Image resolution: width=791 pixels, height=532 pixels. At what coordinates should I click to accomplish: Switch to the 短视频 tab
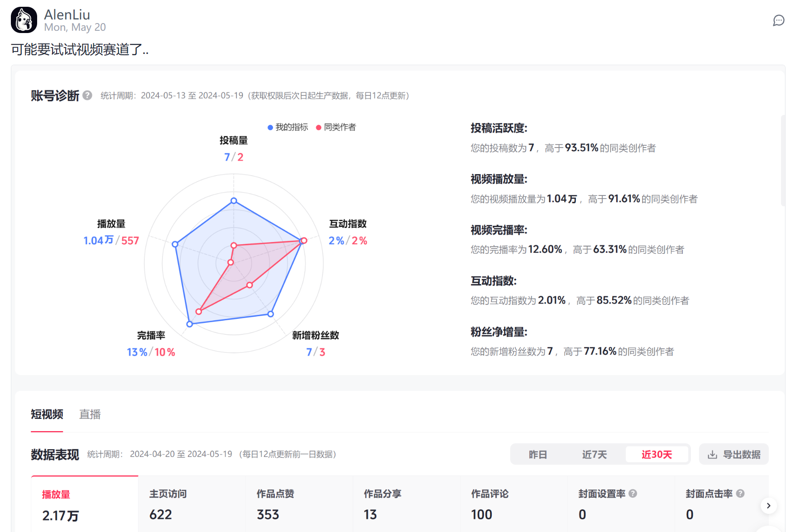point(47,414)
